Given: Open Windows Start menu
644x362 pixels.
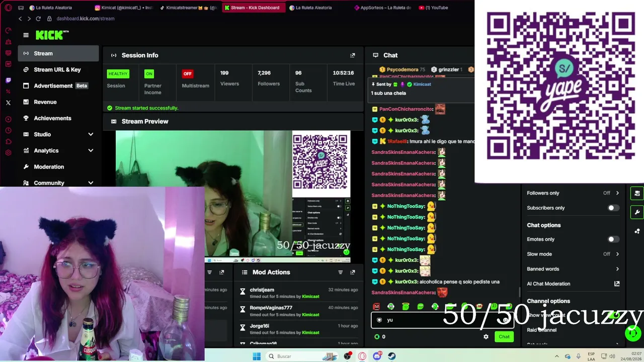Looking at the screenshot, I should pos(257,356).
